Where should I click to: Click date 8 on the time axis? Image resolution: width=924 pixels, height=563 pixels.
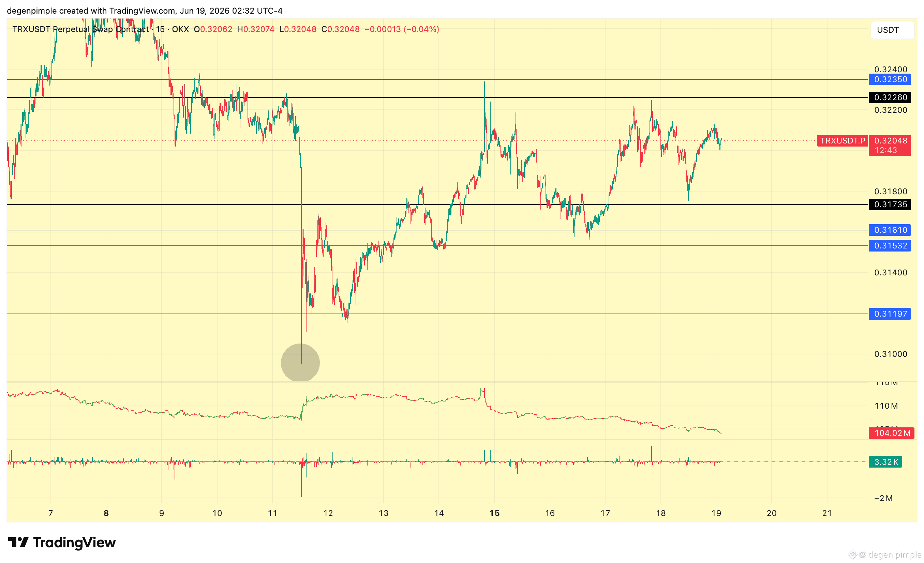click(x=106, y=514)
